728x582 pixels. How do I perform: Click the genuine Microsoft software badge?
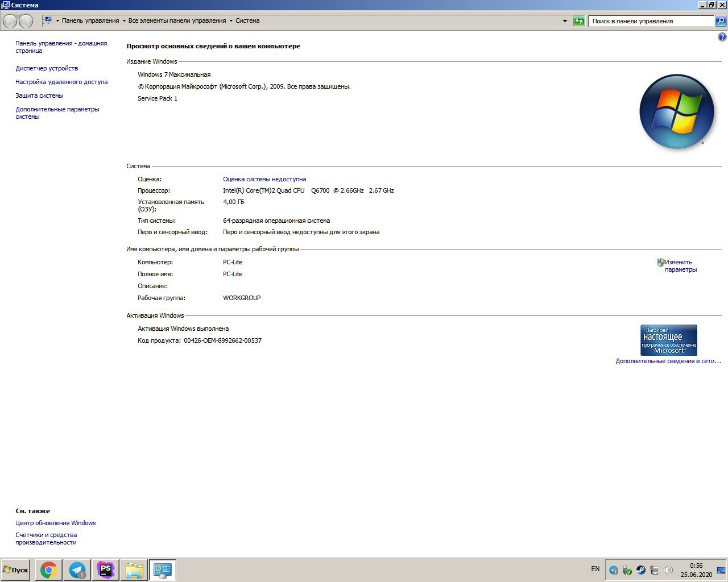pyautogui.click(x=669, y=340)
